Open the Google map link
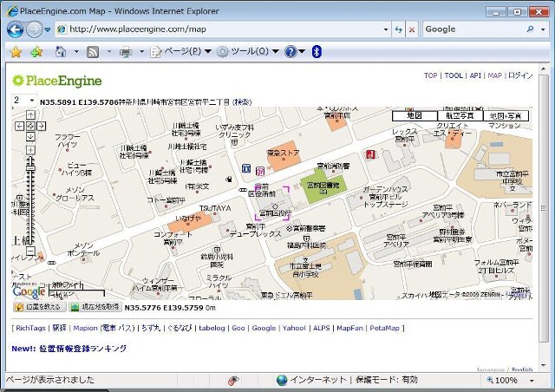 click(264, 328)
